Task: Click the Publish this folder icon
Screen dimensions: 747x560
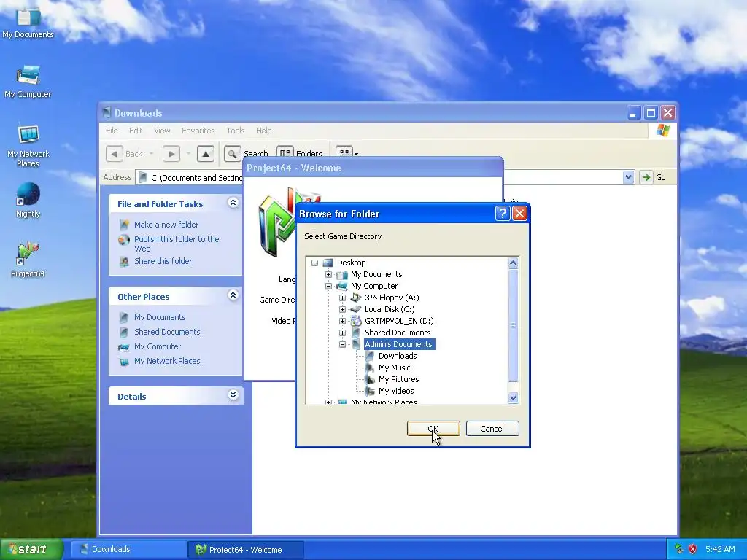Action: click(124, 239)
